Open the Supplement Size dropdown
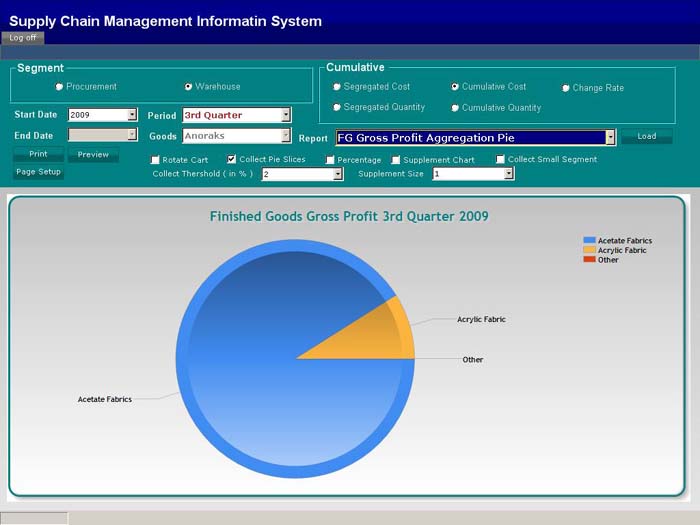Image resolution: width=700 pixels, height=525 pixels. coord(509,174)
